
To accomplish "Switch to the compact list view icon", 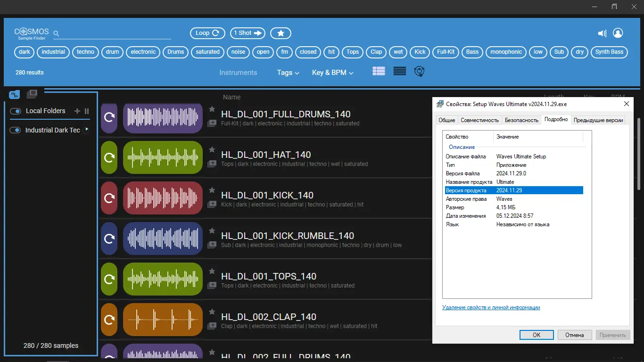I will click(x=400, y=71).
